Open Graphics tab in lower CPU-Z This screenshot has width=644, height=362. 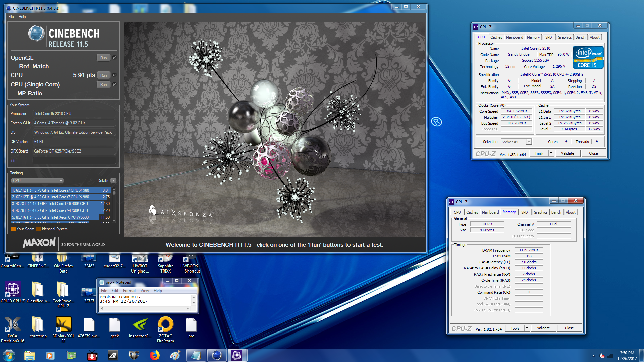[x=540, y=212]
